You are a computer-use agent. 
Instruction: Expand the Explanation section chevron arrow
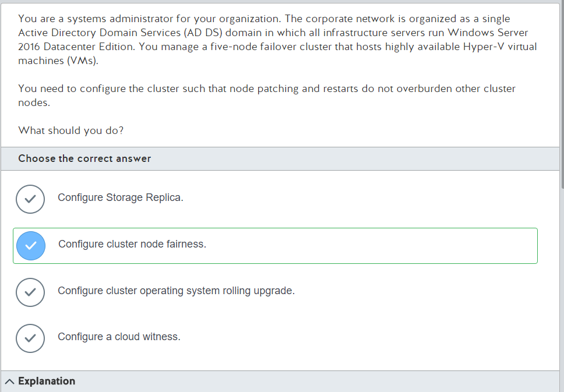[10, 381]
